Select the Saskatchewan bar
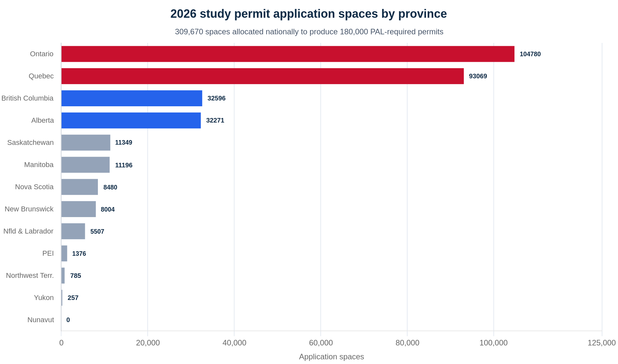 coord(86,142)
